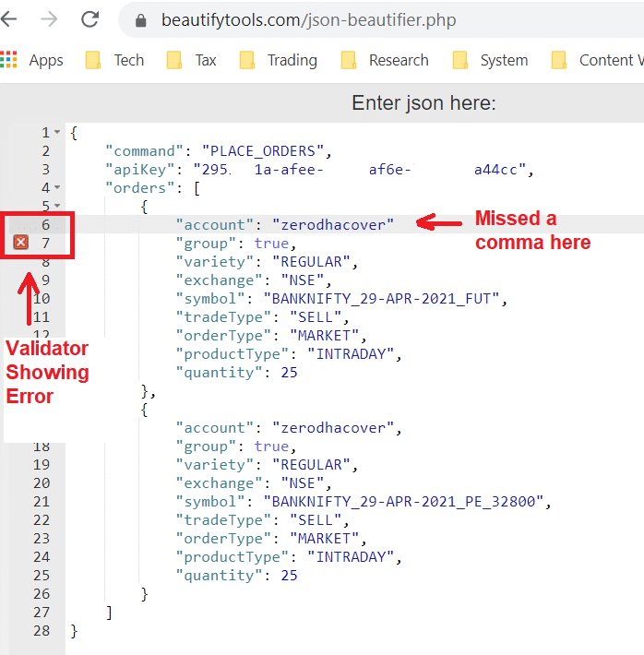The image size is (644, 655).
Task: Click the "REGULAR" value on line 19
Action: (x=311, y=465)
